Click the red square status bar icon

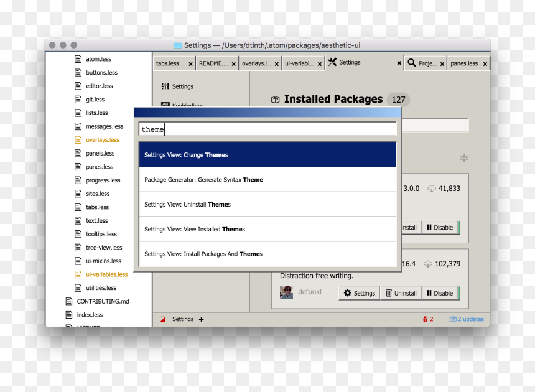[x=163, y=319]
